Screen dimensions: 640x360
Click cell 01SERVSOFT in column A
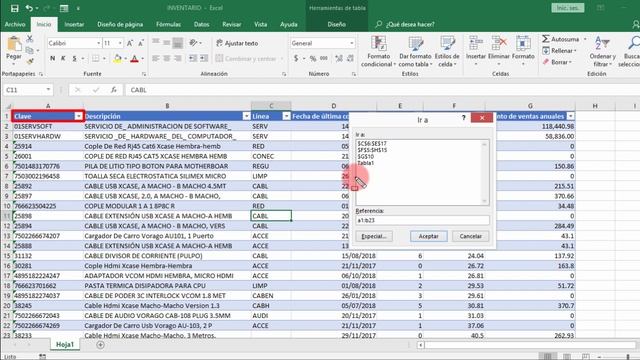tap(47, 127)
